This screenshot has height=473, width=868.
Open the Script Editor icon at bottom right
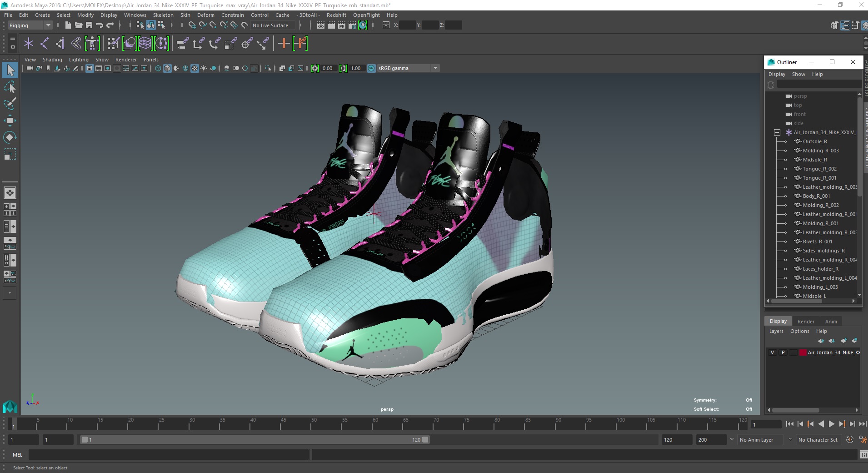[863, 454]
